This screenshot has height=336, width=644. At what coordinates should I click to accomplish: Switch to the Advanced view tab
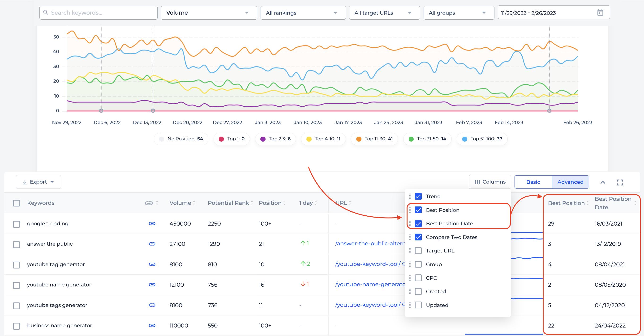pos(570,182)
